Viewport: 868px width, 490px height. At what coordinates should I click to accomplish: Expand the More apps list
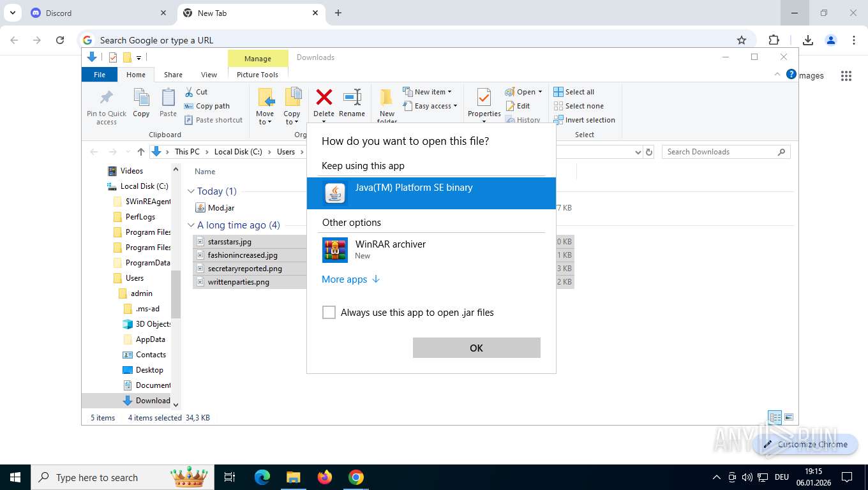[x=350, y=279]
